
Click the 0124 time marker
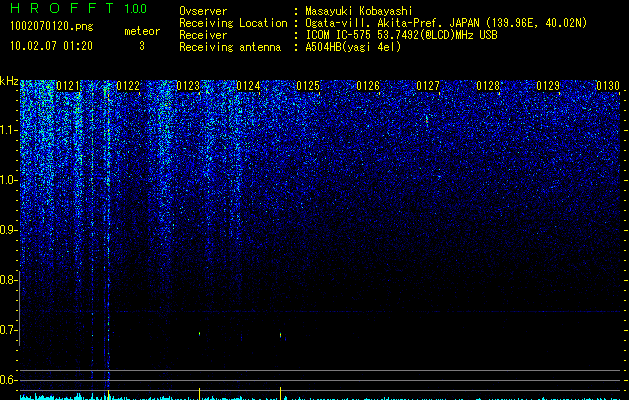[x=248, y=86]
